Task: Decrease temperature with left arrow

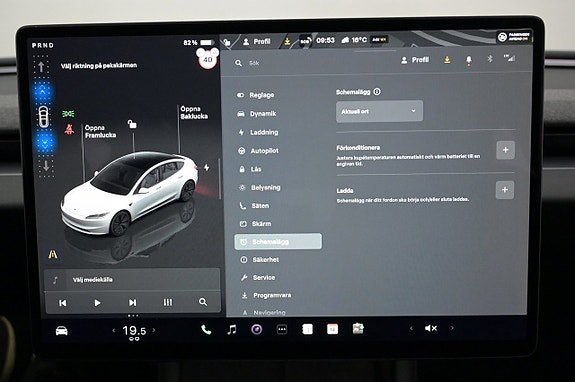Action: [114, 330]
